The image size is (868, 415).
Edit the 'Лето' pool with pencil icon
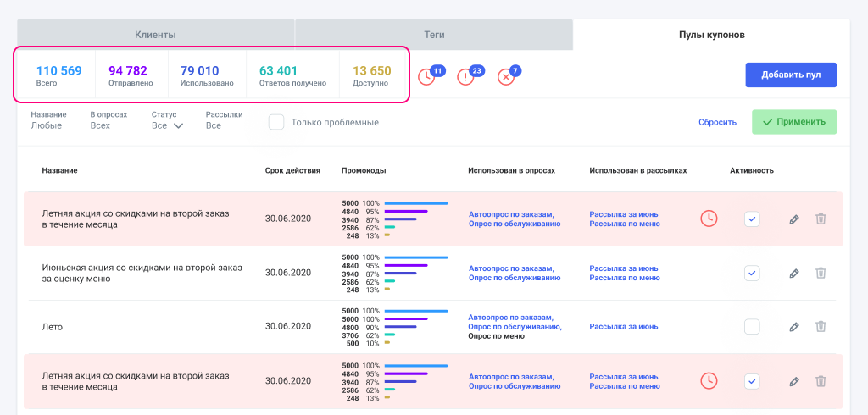(x=794, y=326)
